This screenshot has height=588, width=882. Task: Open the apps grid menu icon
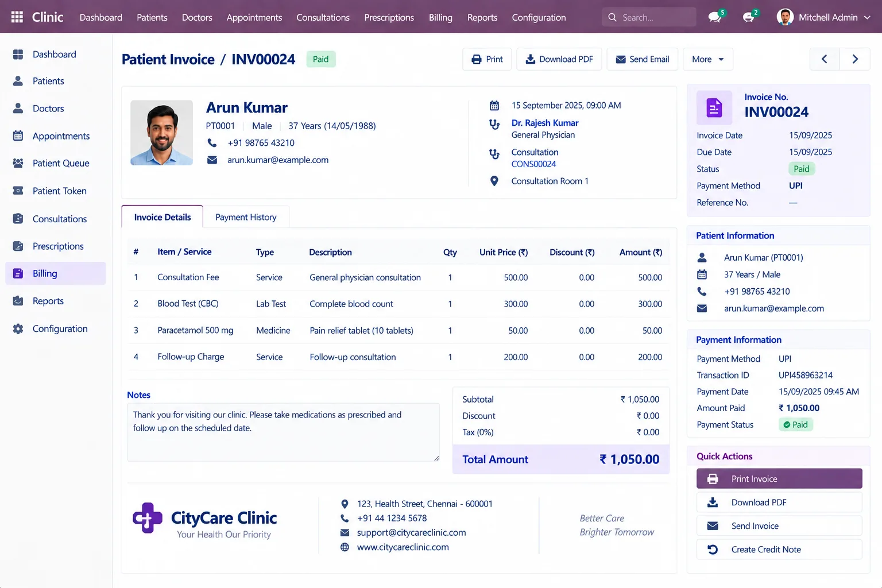[17, 17]
